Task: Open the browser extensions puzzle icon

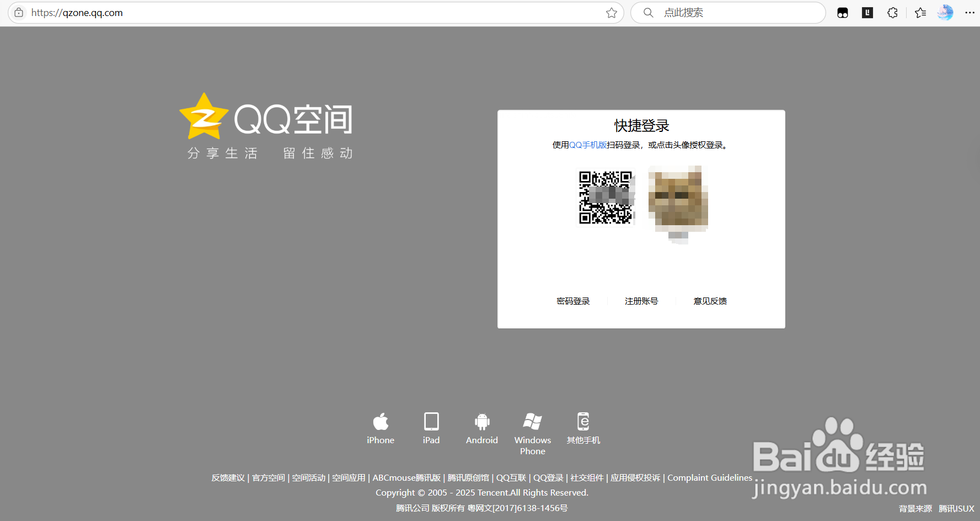Action: [x=892, y=12]
